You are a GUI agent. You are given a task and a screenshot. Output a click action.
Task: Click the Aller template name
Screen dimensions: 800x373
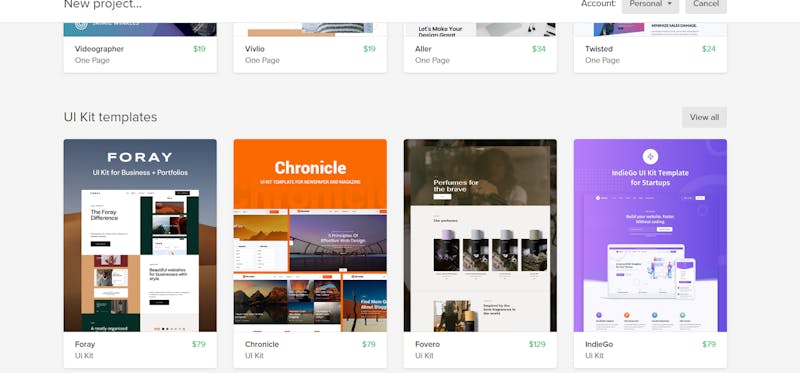point(423,49)
